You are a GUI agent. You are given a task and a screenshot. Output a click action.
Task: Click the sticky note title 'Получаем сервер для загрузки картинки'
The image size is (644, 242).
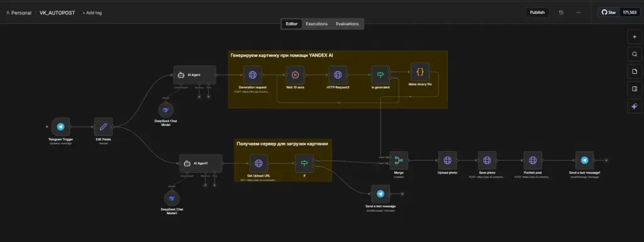tap(282, 144)
